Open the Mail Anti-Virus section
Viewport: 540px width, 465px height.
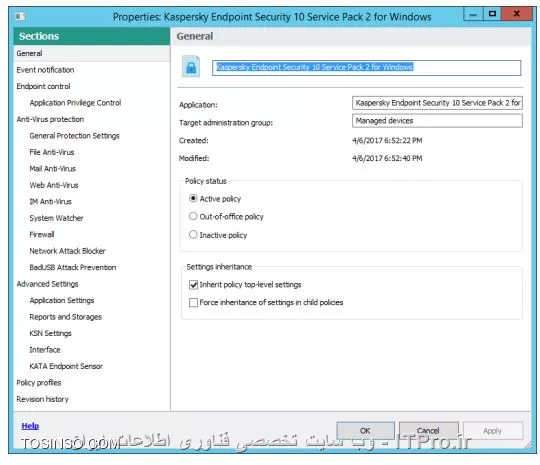tap(52, 169)
